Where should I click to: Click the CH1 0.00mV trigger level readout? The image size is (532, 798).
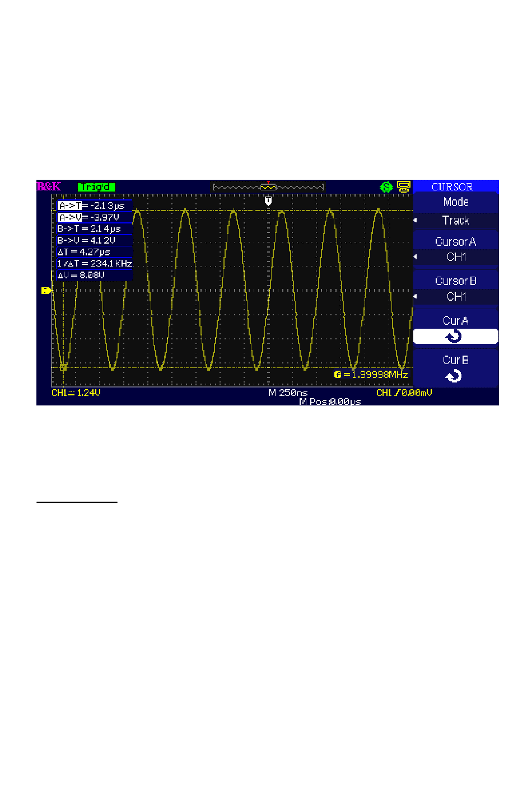pos(404,393)
